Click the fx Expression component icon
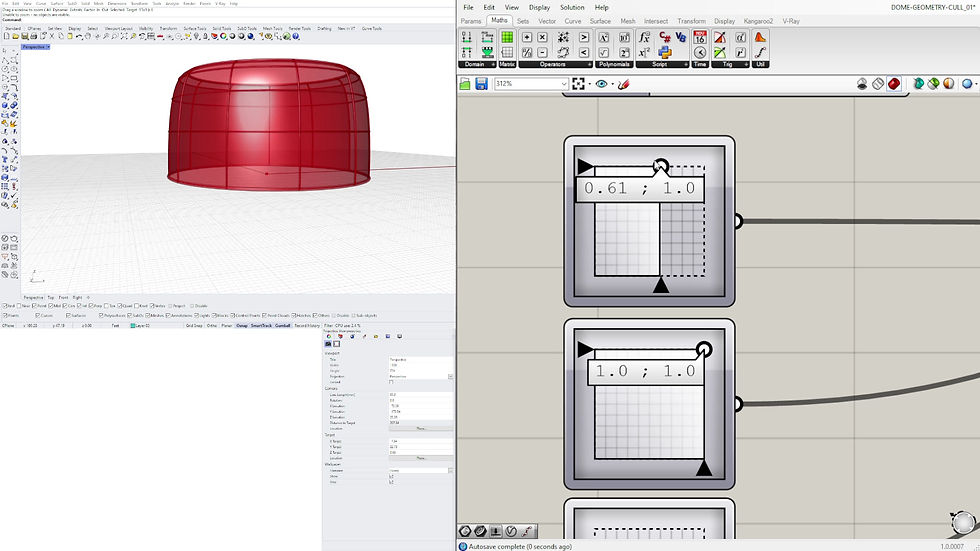Viewport: 980px width, 551px height. click(x=644, y=37)
